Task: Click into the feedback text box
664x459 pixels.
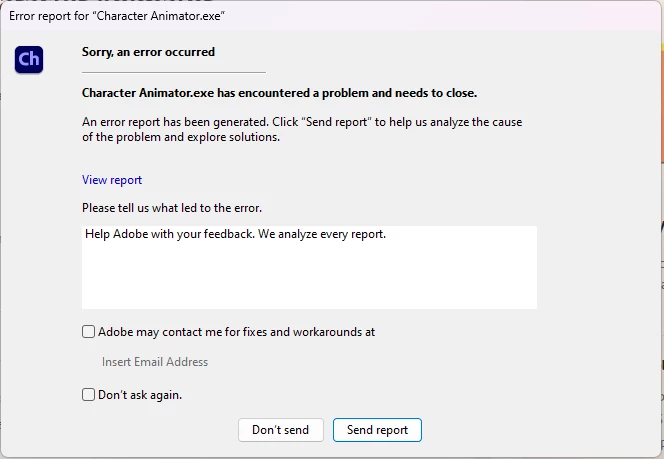Action: (309, 267)
